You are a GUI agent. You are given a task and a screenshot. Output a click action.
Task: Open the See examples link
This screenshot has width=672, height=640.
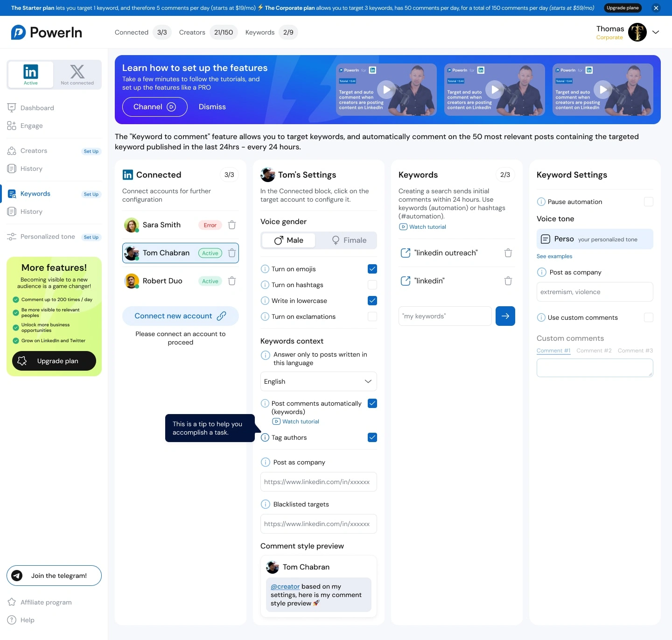554,256
